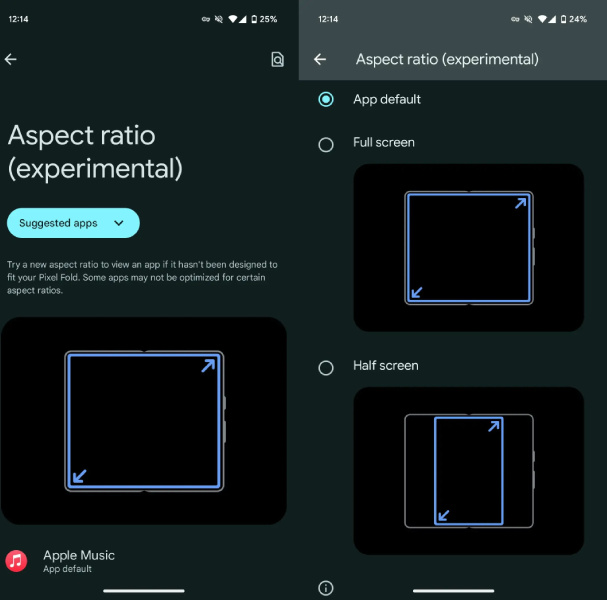Tap the Full screen label text

(x=384, y=142)
